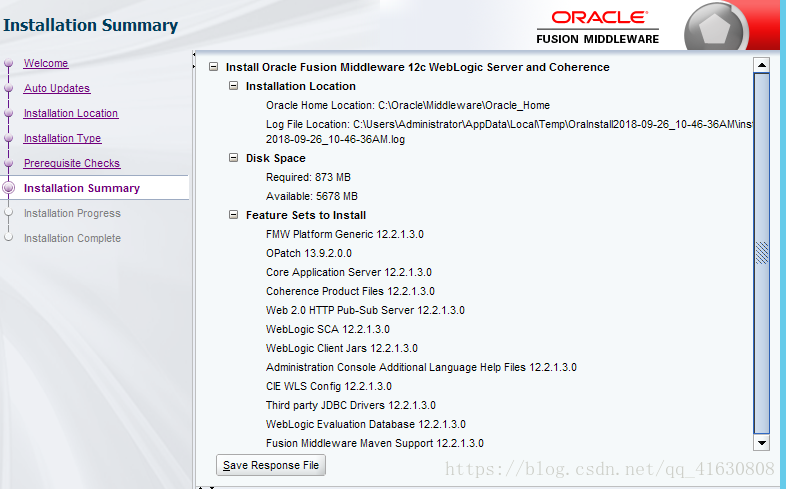Viewport: 786px width, 489px height.
Task: Select OPatch 13.9.2.0.0 entry
Action: [x=309, y=253]
